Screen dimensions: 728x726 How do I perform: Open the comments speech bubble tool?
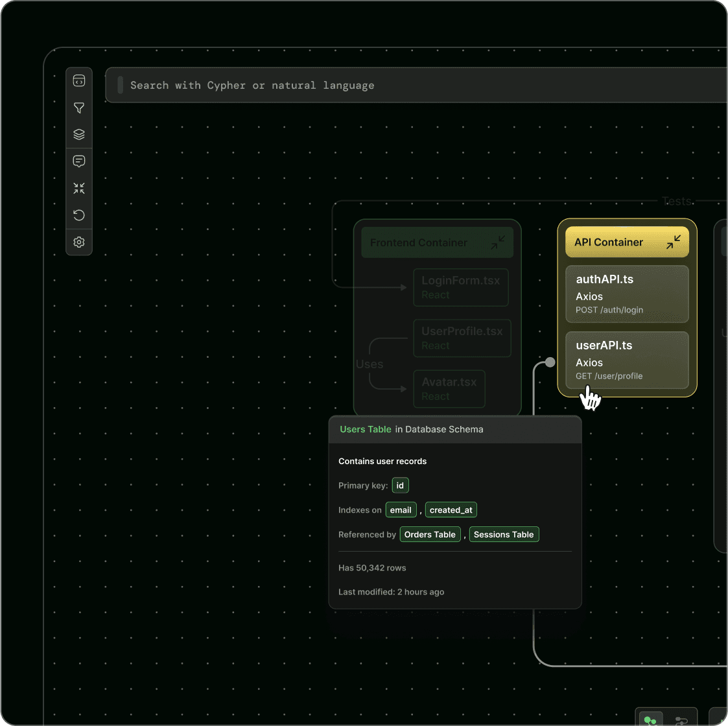79,161
